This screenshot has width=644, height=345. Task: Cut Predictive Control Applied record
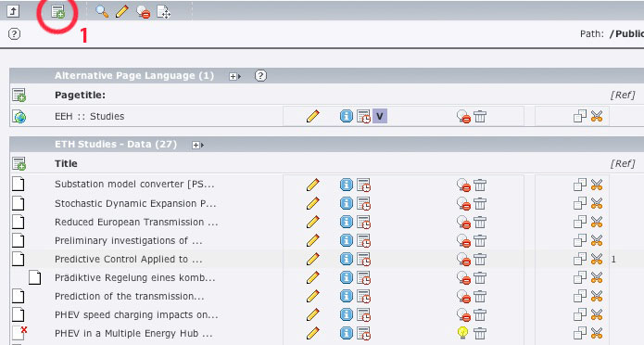pyautogui.click(x=597, y=259)
